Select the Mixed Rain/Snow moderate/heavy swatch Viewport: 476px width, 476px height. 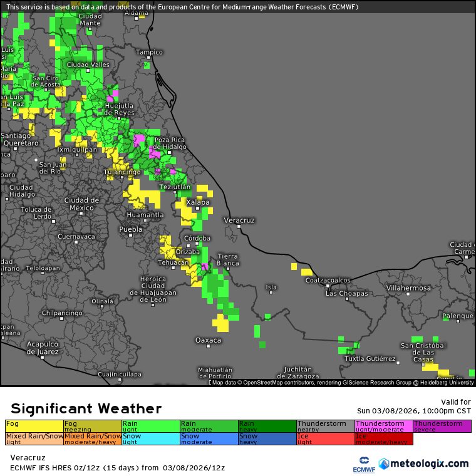(x=93, y=438)
